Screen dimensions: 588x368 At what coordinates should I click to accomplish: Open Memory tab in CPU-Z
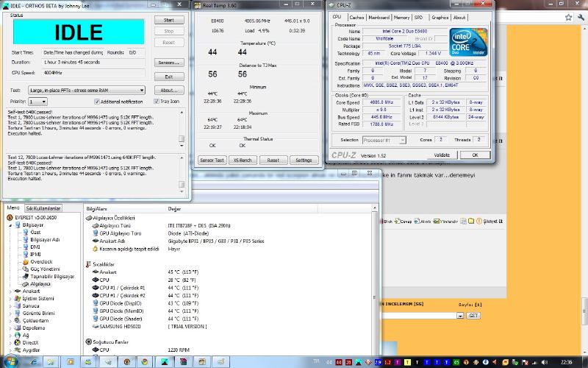click(401, 17)
